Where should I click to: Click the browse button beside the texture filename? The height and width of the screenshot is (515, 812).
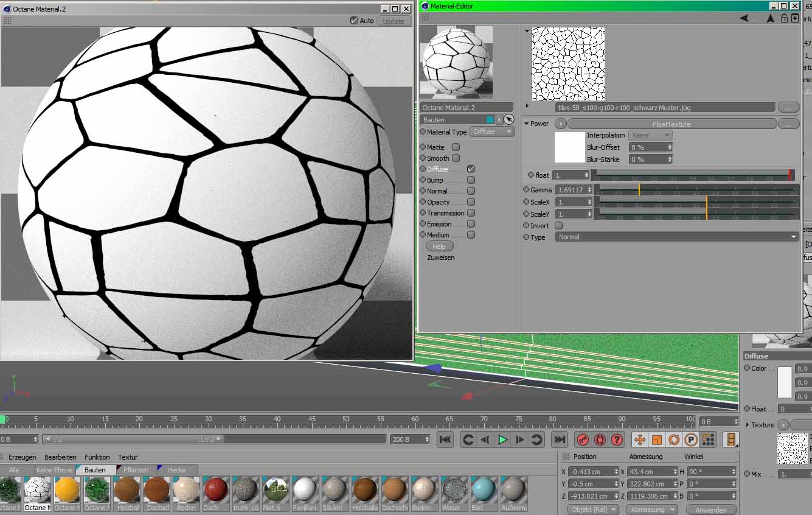click(x=788, y=108)
